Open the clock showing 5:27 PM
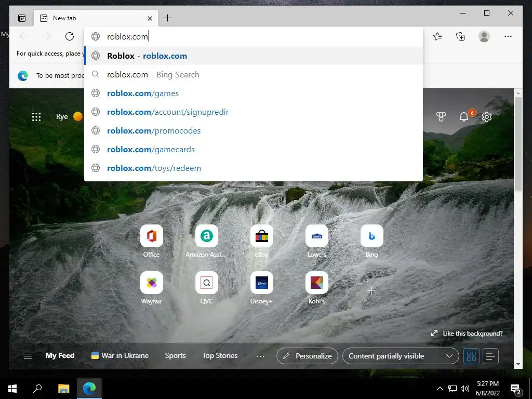532x399 pixels. click(488, 389)
